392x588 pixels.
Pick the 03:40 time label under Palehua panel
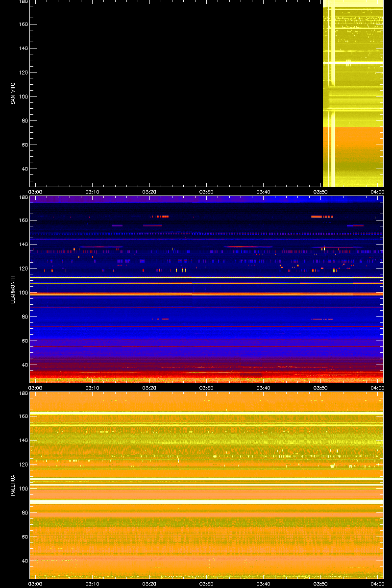[x=264, y=584]
